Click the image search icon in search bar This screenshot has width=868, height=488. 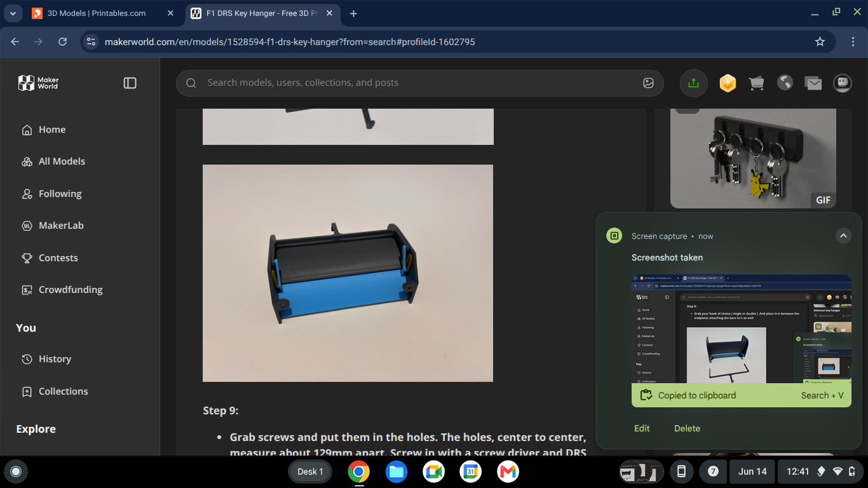point(648,83)
